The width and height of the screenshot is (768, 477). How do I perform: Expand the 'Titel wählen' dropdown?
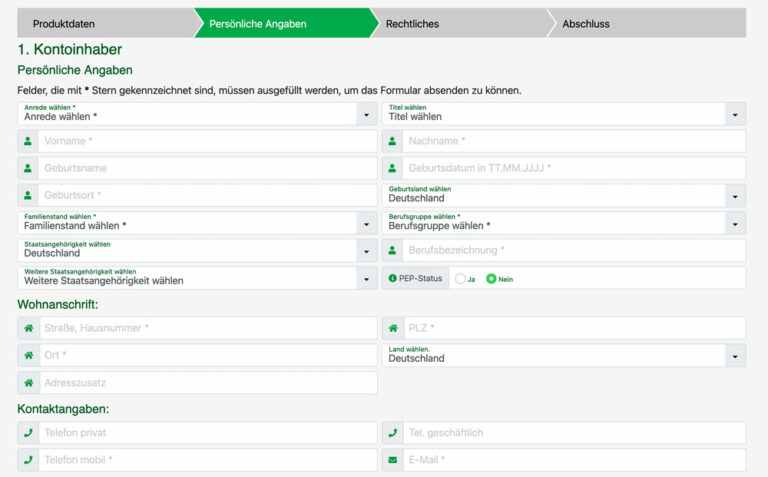(564, 114)
